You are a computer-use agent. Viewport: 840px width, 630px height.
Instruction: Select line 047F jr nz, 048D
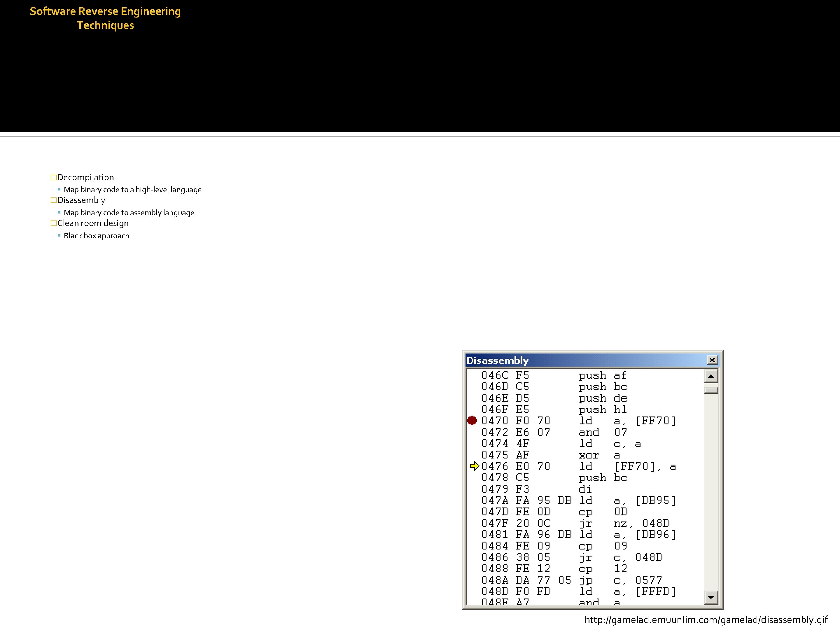click(x=576, y=523)
